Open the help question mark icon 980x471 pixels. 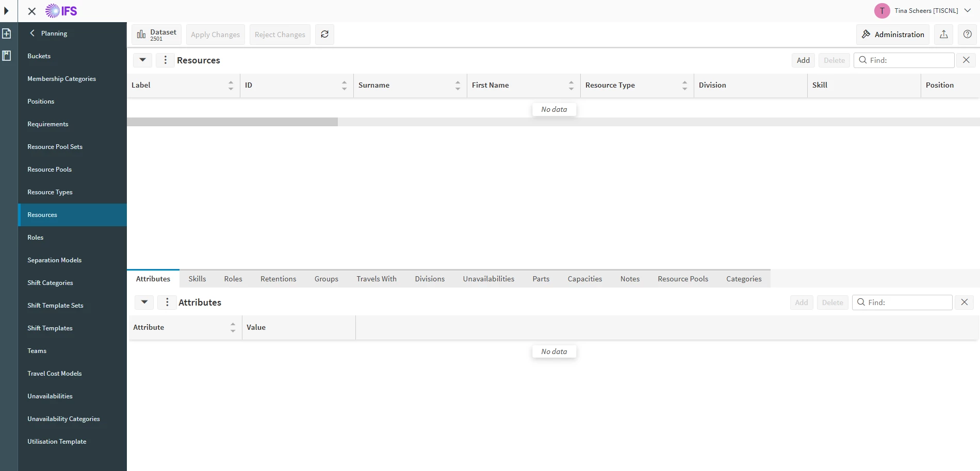pyautogui.click(x=968, y=35)
